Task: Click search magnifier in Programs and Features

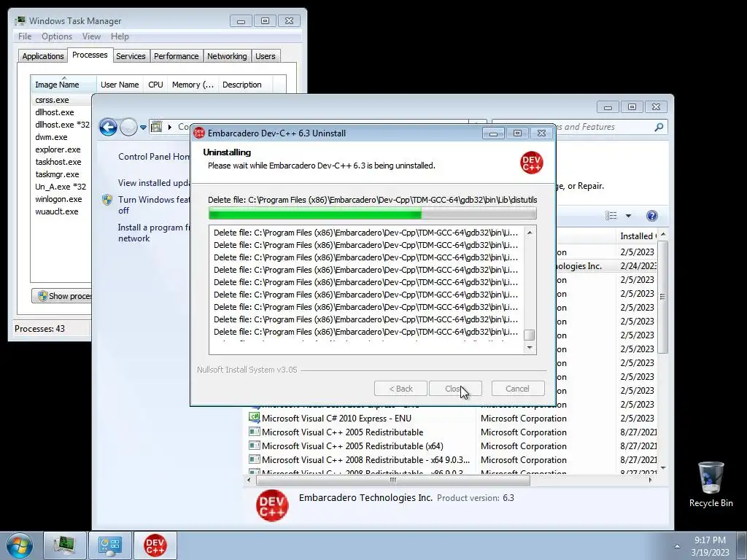Action: coord(659,127)
